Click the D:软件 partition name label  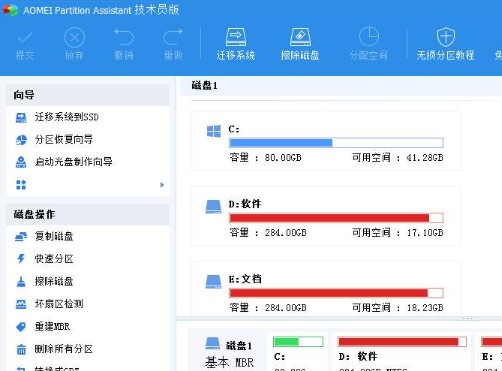coord(245,204)
